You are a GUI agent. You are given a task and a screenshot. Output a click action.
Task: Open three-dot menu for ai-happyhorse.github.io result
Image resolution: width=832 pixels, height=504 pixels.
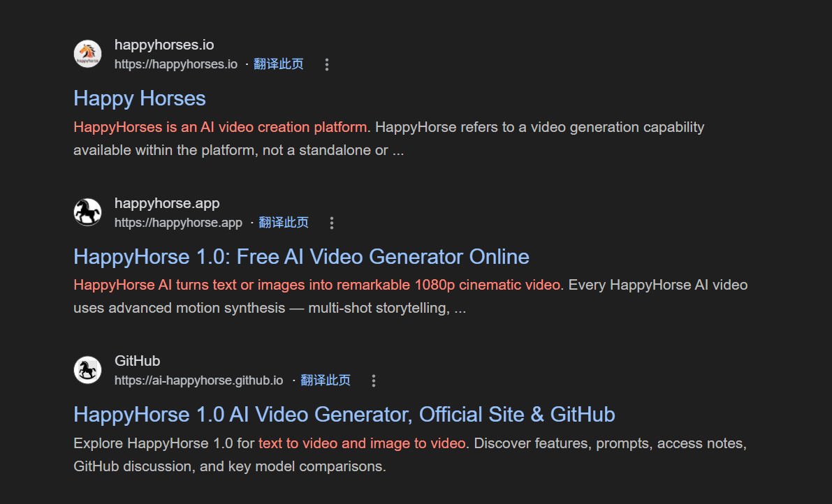[x=374, y=380]
